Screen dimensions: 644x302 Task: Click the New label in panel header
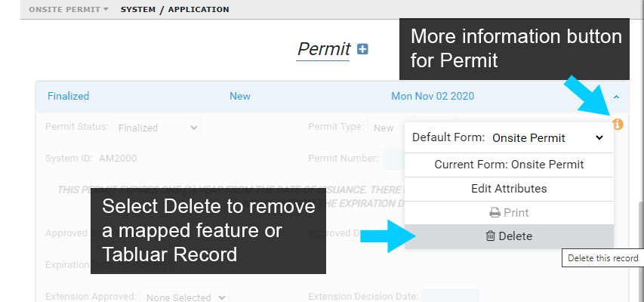[x=240, y=96]
